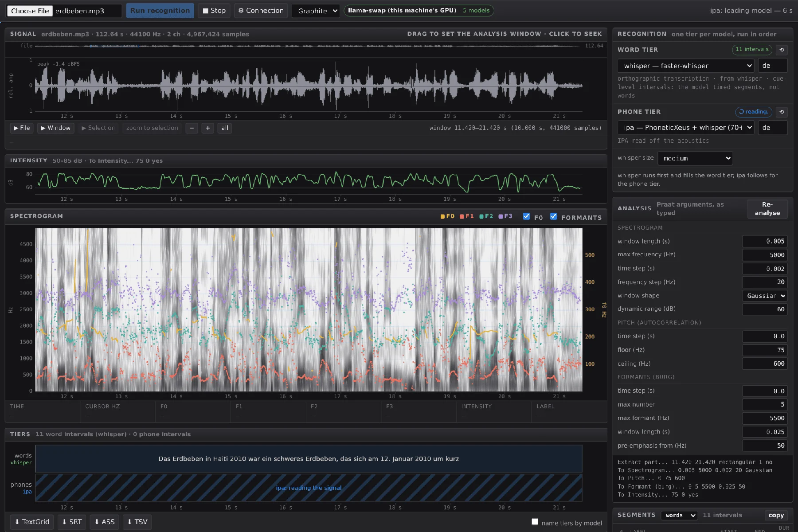The width and height of the screenshot is (798, 532).
Task: Click Re-analyse
Action: click(767, 209)
